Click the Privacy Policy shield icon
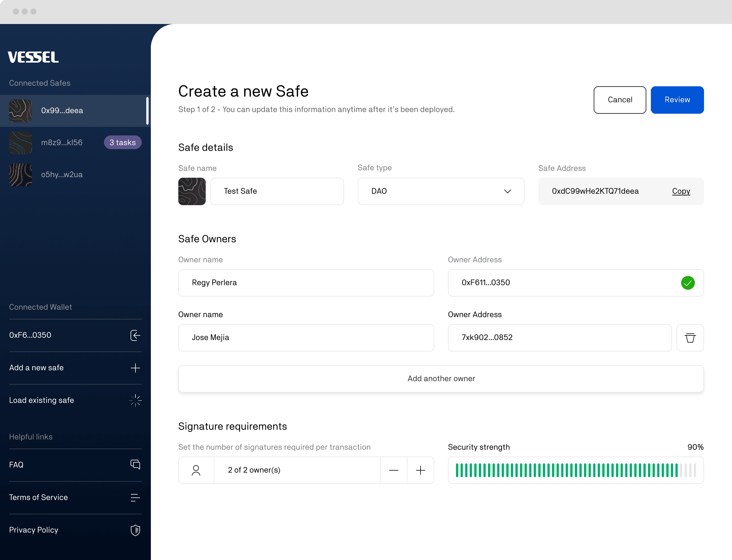Screen dimensions: 732x560 tap(135, 530)
